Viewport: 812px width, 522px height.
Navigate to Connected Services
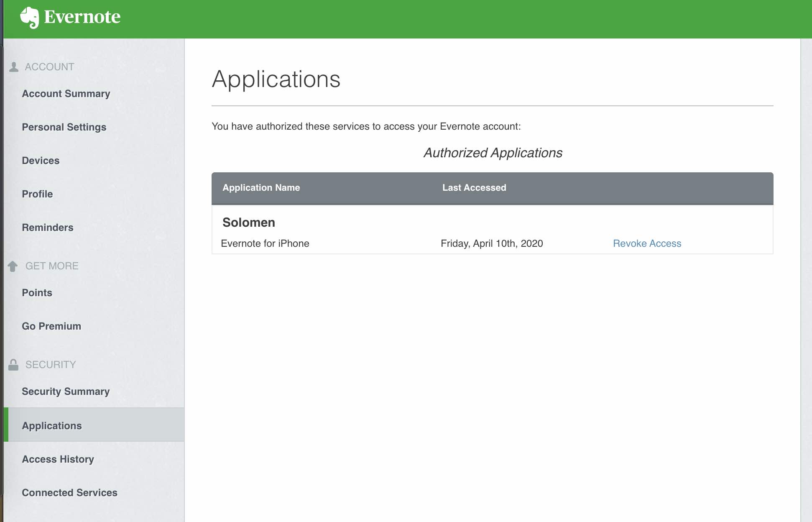(69, 492)
